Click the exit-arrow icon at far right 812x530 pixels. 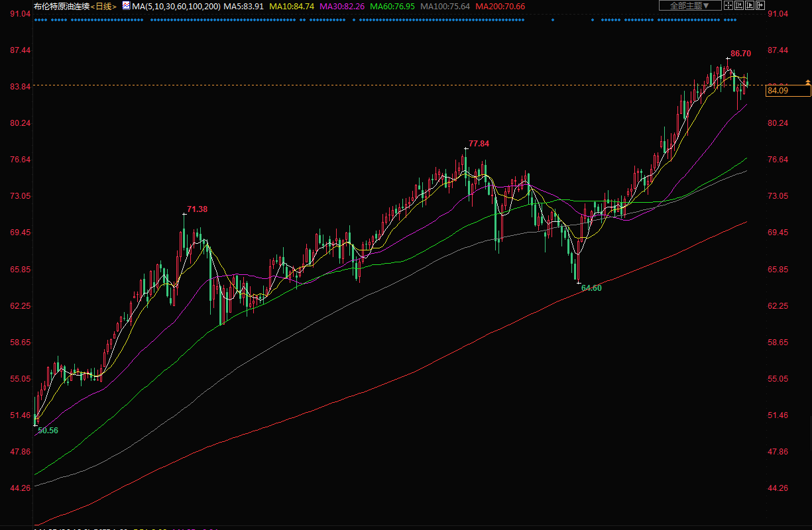click(761, 6)
